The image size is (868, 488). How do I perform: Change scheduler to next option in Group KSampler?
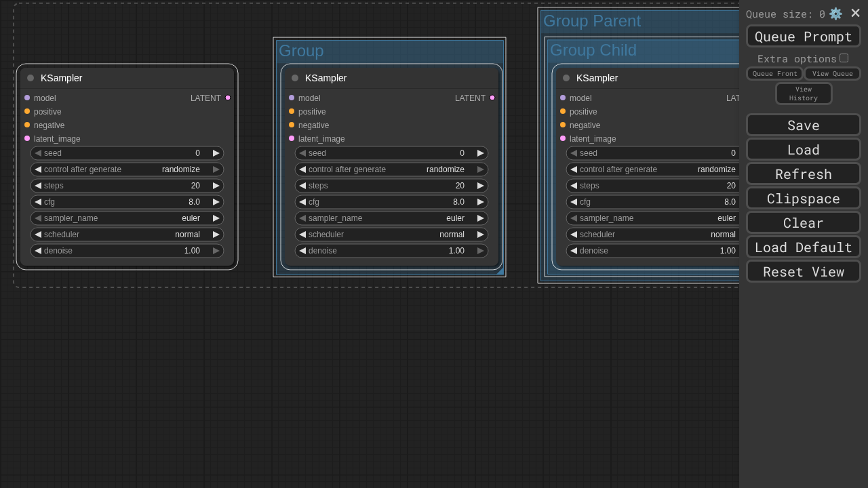click(480, 235)
